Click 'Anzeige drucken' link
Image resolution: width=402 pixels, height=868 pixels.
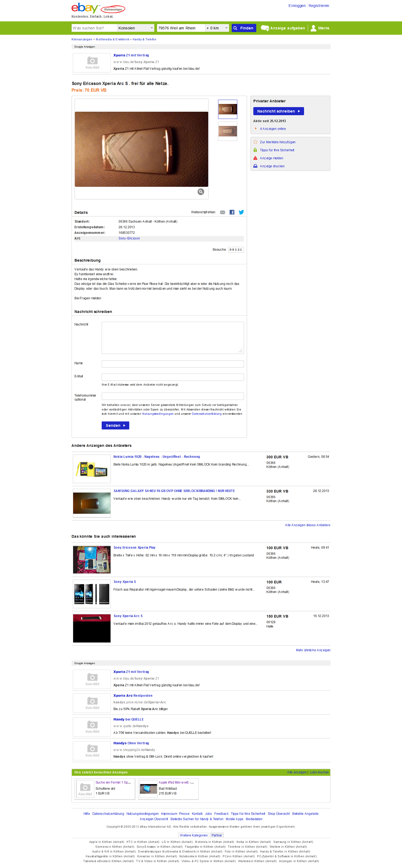[x=272, y=166]
